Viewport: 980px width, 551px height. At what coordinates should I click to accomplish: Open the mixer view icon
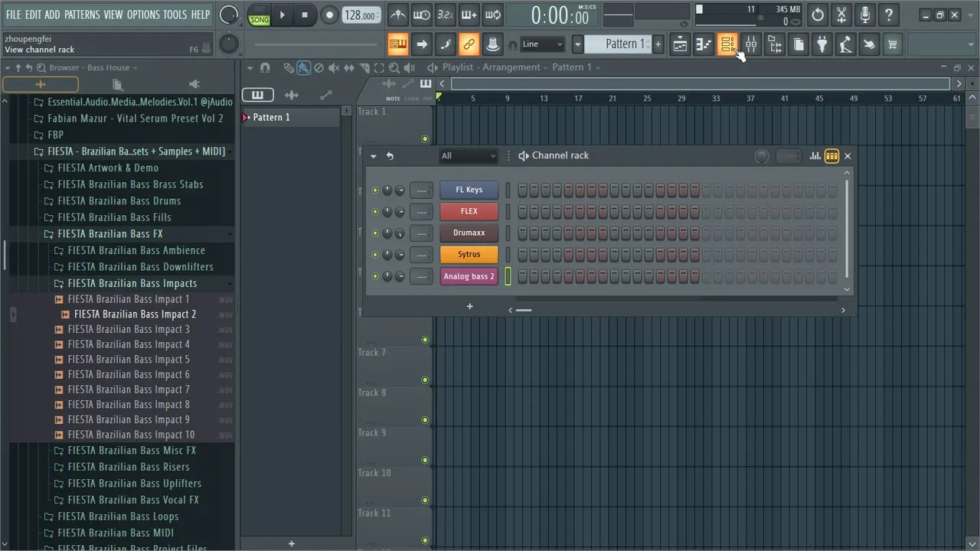(x=751, y=44)
